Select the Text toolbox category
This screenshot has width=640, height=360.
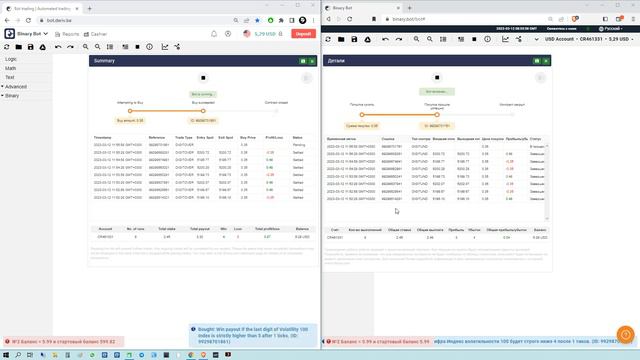pyautogui.click(x=10, y=77)
